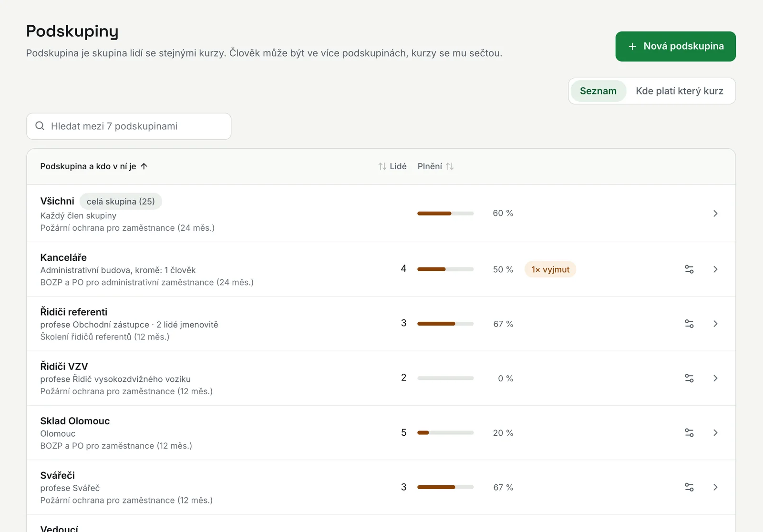Click the Kanceláře 50 % value
Screen dimensions: 763x532
coord(503,269)
